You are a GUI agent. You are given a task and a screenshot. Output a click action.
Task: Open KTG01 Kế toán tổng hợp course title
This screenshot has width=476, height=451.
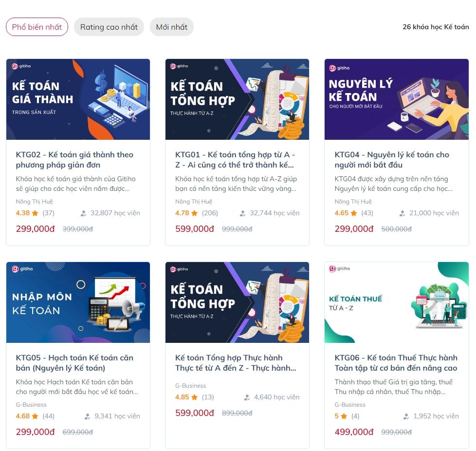click(235, 160)
